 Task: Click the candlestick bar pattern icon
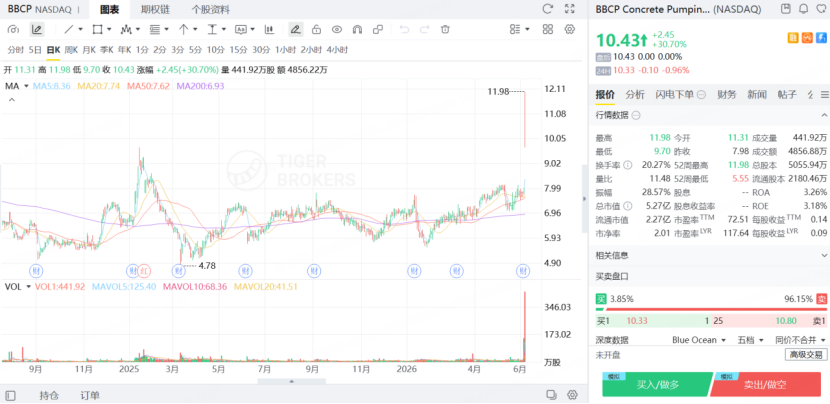coord(269,29)
